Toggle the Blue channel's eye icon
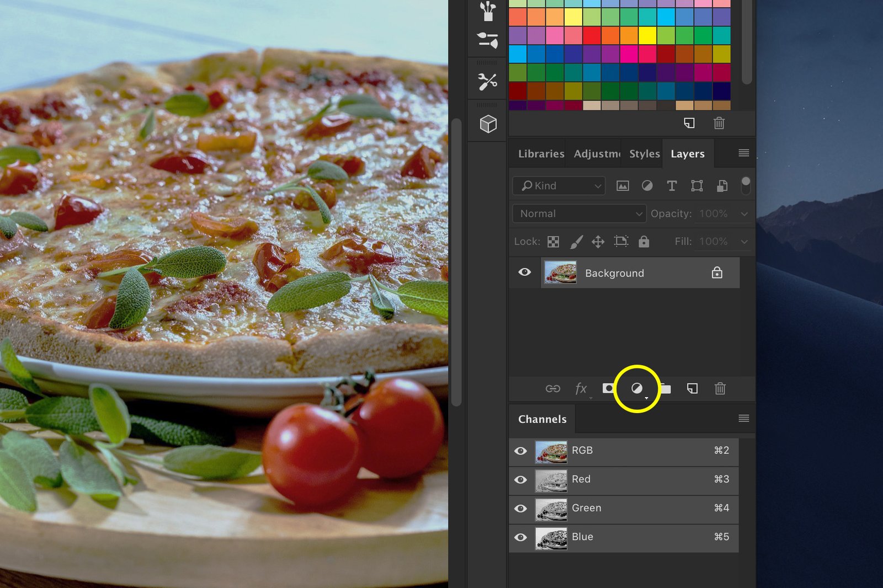Viewport: 883px width, 588px height. (520, 538)
